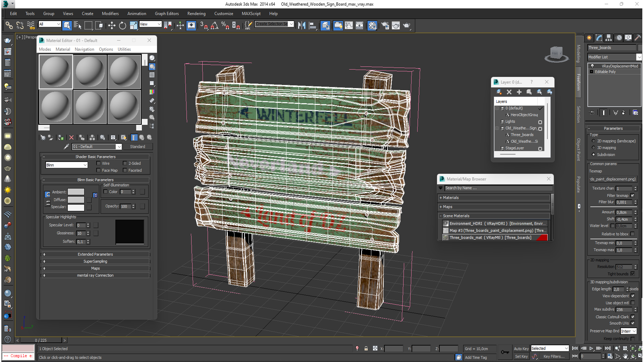Expand Extended Parameters rollout
Viewport: 644px width, 362px height.
(x=95, y=254)
